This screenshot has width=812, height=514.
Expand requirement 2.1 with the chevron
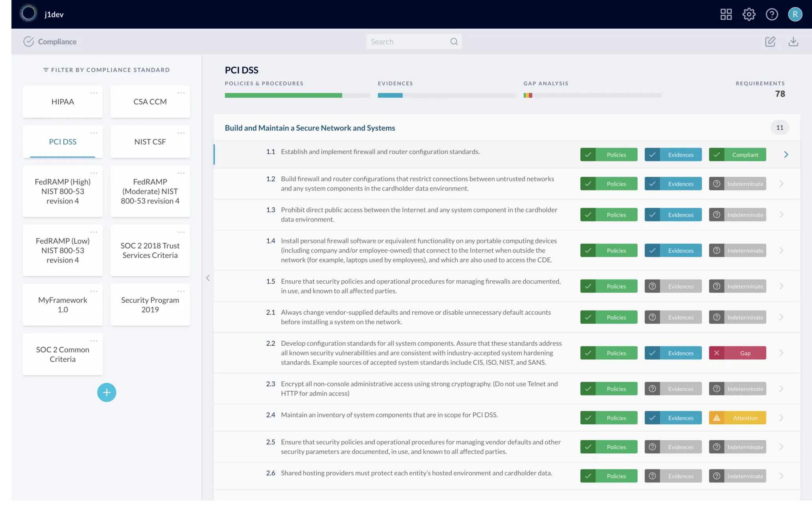781,317
